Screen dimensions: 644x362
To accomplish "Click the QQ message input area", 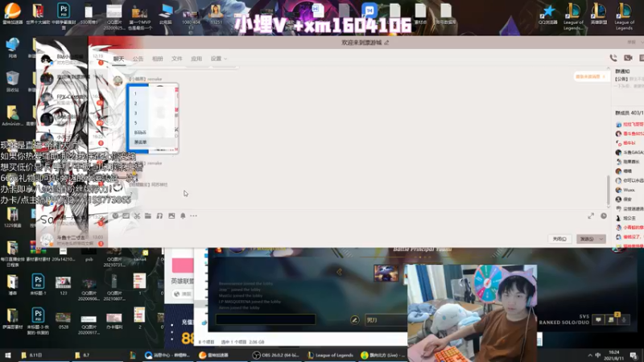I will tap(357, 228).
